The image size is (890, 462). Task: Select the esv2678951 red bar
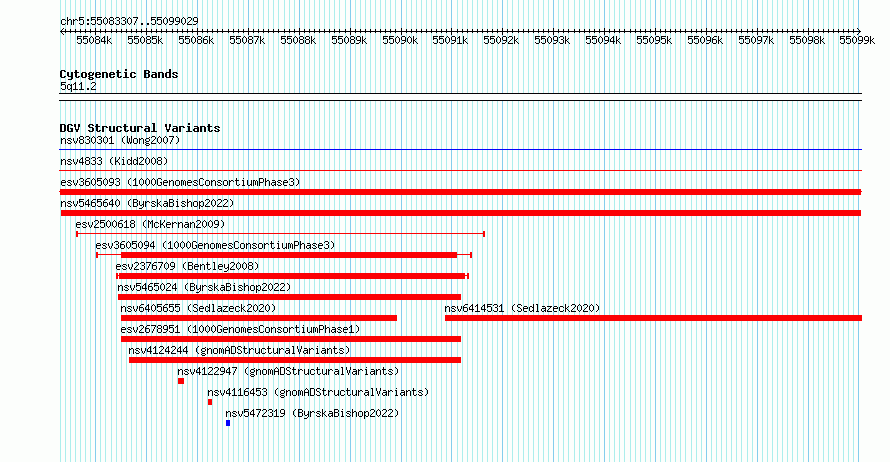pos(291,339)
